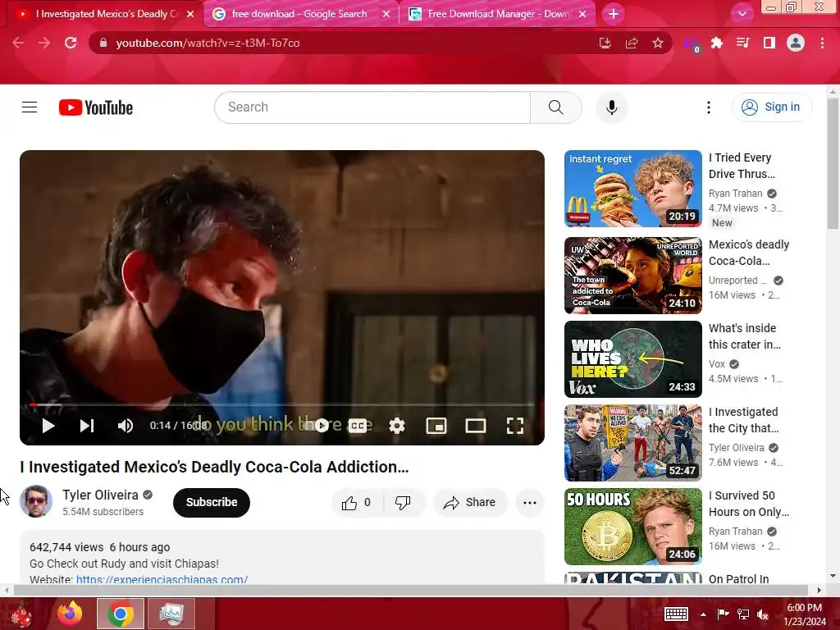Viewport: 840px width, 630px height.
Task: Open more actions below video
Action: (x=530, y=503)
